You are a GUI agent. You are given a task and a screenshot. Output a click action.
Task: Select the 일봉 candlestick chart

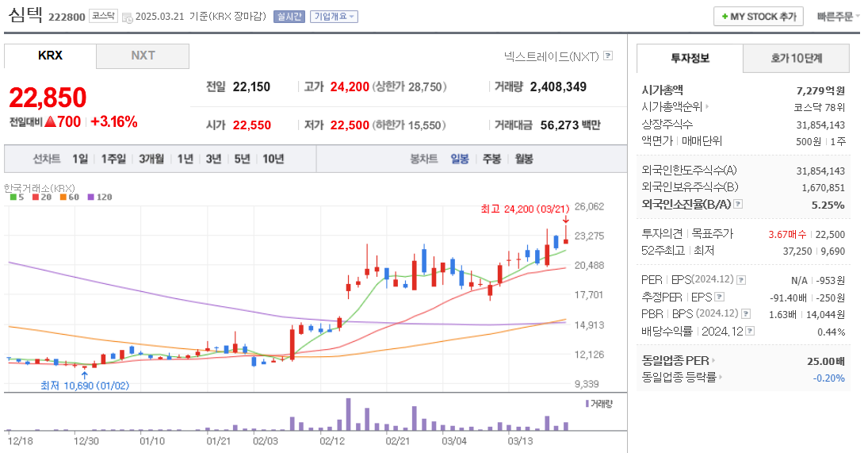pos(460,159)
